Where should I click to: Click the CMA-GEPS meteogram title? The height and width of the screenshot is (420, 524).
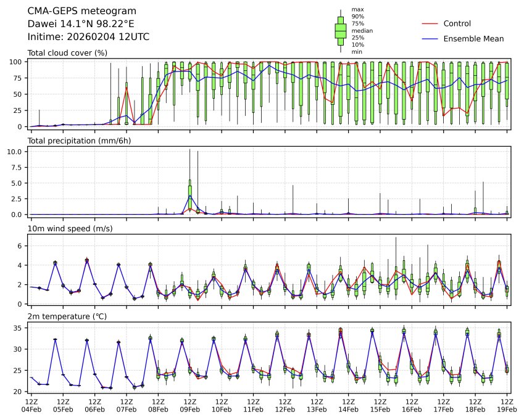coord(82,11)
